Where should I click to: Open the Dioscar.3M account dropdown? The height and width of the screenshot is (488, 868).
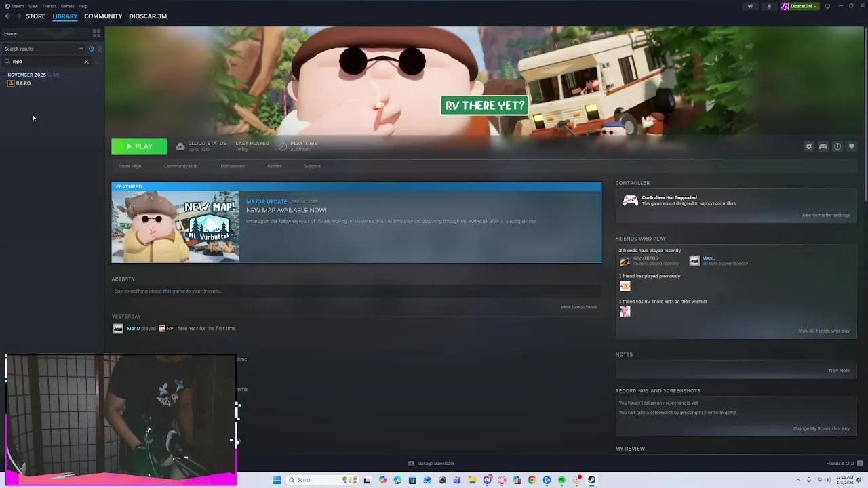pyautogui.click(x=800, y=6)
